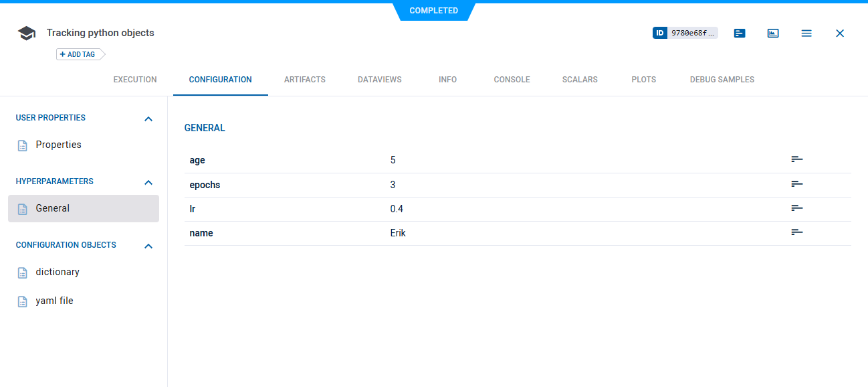
Task: Switch to the SCALARS tab
Action: pos(579,79)
